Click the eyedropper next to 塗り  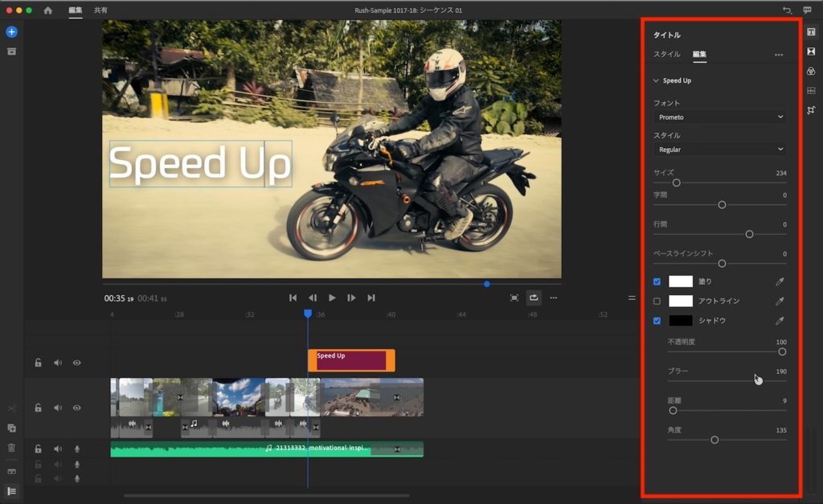779,281
